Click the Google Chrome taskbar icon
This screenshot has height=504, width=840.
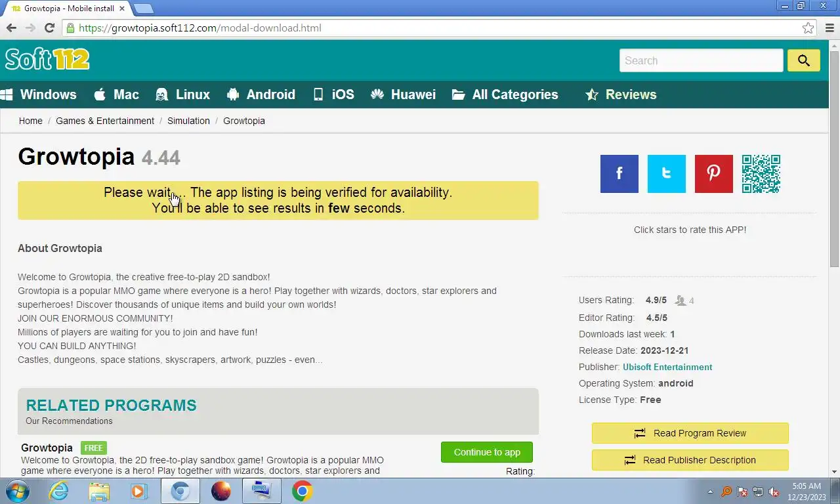[x=302, y=491]
